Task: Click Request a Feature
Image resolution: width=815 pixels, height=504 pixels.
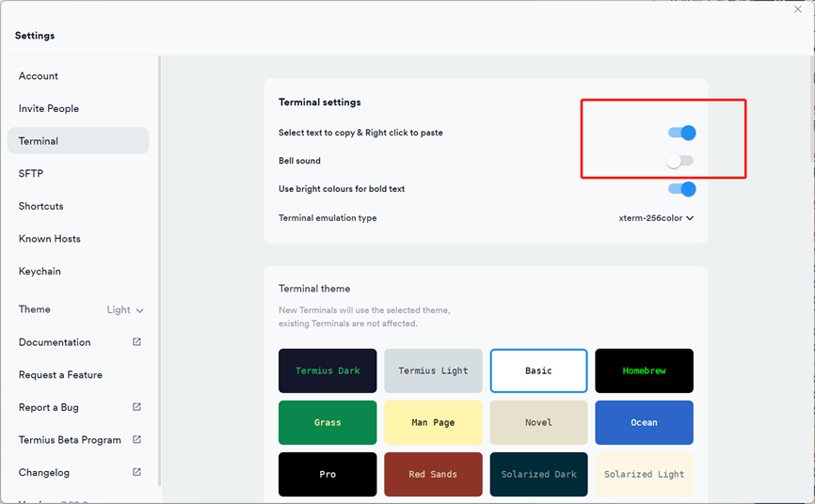Action: click(60, 374)
